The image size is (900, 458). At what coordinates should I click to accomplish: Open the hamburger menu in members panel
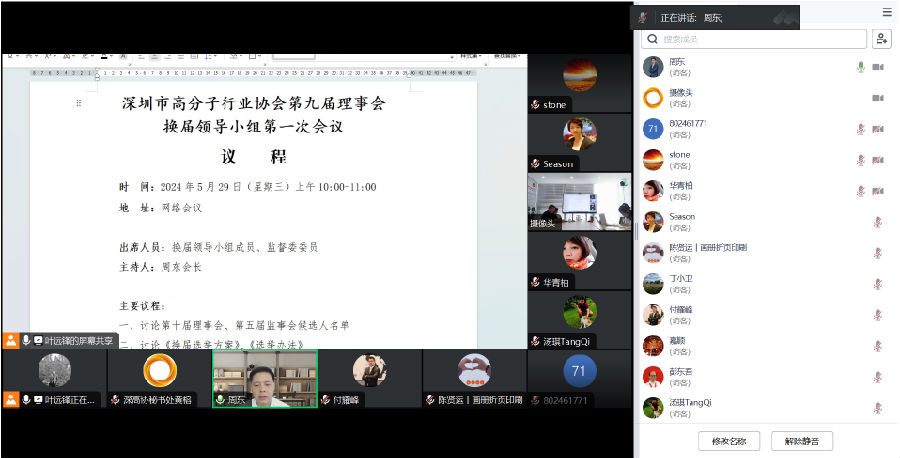tap(887, 12)
